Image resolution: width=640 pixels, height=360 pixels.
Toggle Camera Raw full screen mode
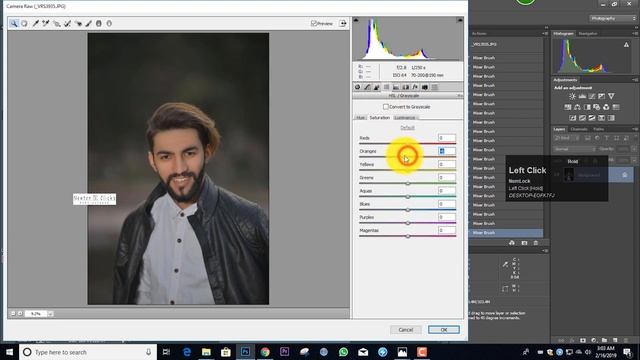coord(342,23)
